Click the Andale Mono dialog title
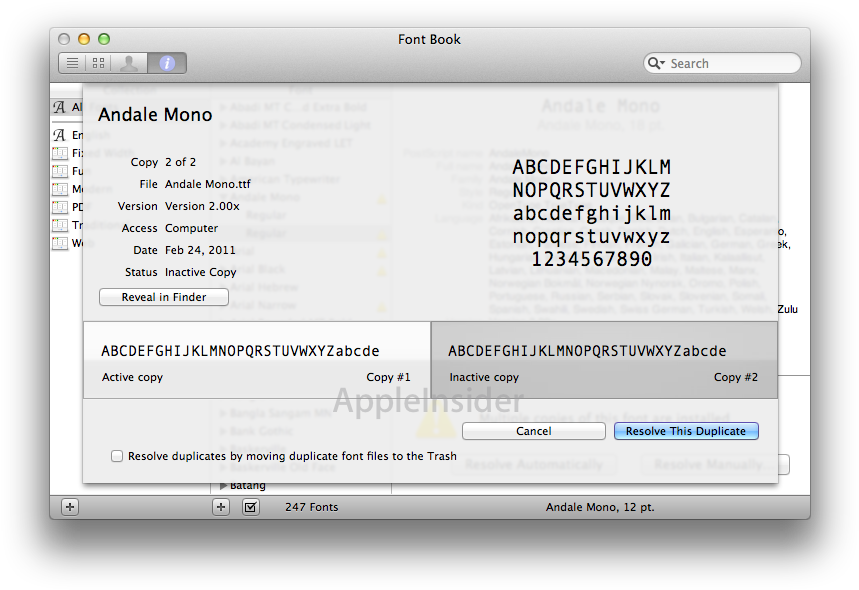 point(155,114)
